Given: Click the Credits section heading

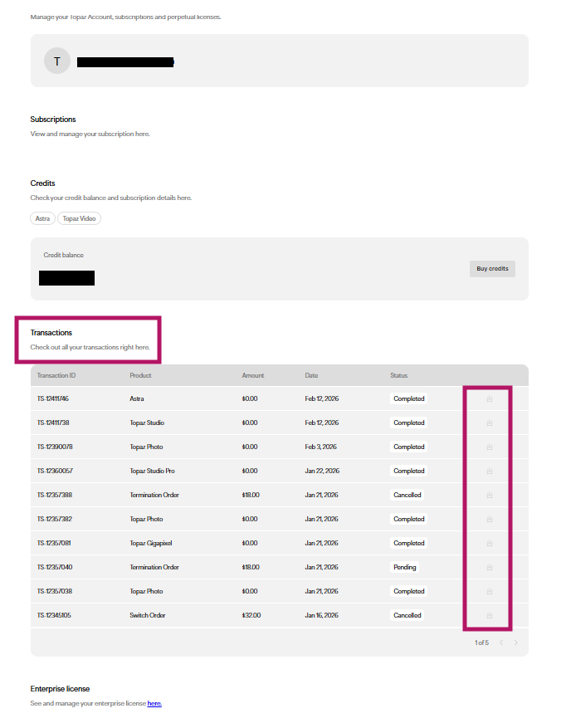Looking at the screenshot, I should (x=42, y=183).
